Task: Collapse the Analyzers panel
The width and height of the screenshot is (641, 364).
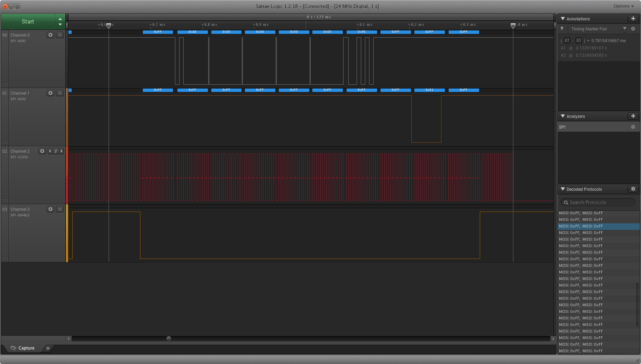Action: pyautogui.click(x=563, y=116)
